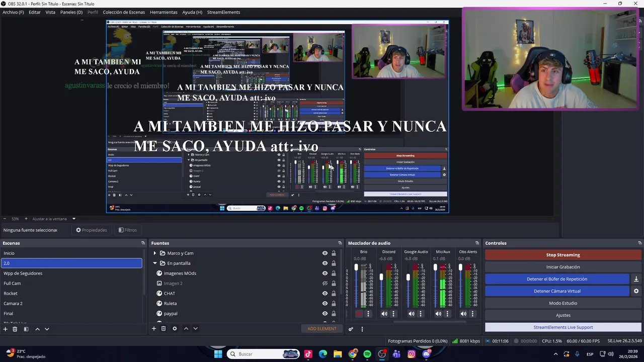Enable Modo Estudio

click(x=563, y=303)
